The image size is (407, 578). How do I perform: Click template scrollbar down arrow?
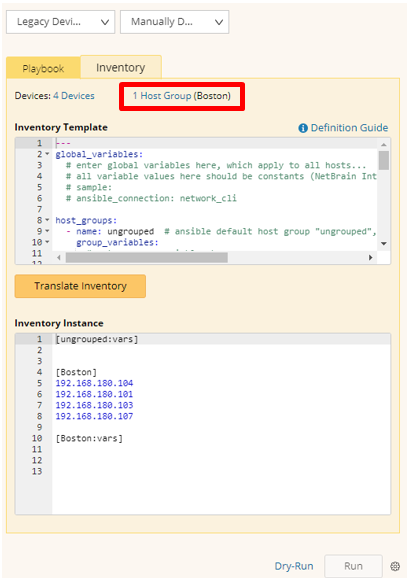click(x=384, y=244)
